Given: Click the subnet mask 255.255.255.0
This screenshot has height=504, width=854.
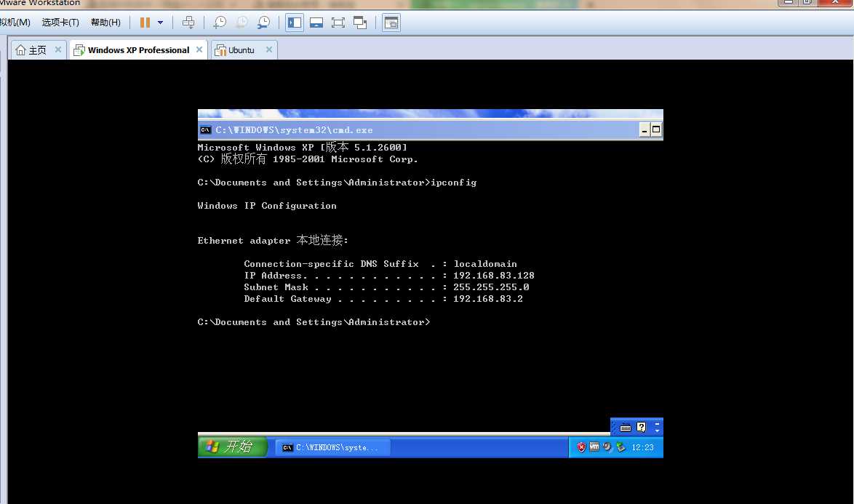Looking at the screenshot, I should tap(491, 287).
